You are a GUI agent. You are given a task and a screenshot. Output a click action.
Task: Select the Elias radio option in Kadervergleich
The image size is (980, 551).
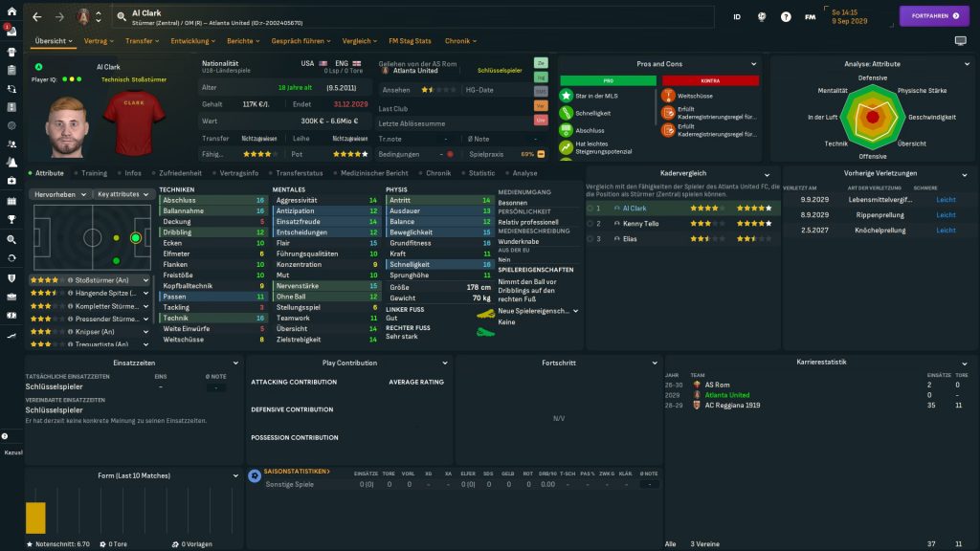590,238
